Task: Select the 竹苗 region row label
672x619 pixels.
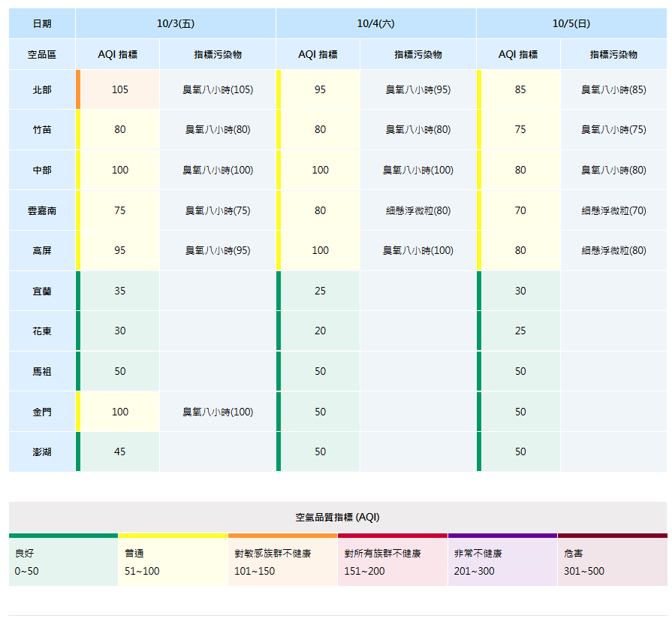Action: click(x=42, y=129)
